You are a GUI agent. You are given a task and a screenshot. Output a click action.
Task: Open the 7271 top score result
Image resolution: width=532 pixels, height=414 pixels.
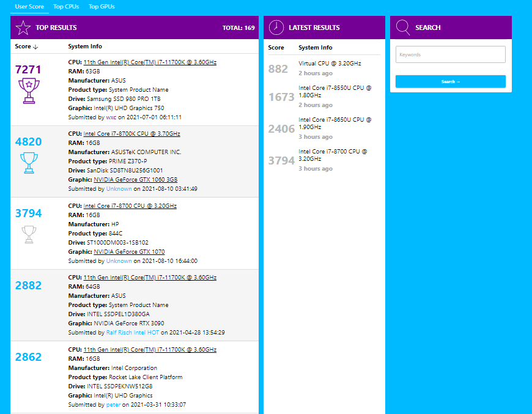coord(28,70)
